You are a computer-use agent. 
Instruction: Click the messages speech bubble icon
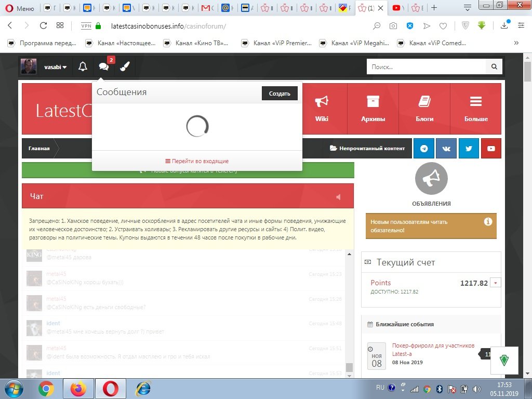[x=103, y=66]
